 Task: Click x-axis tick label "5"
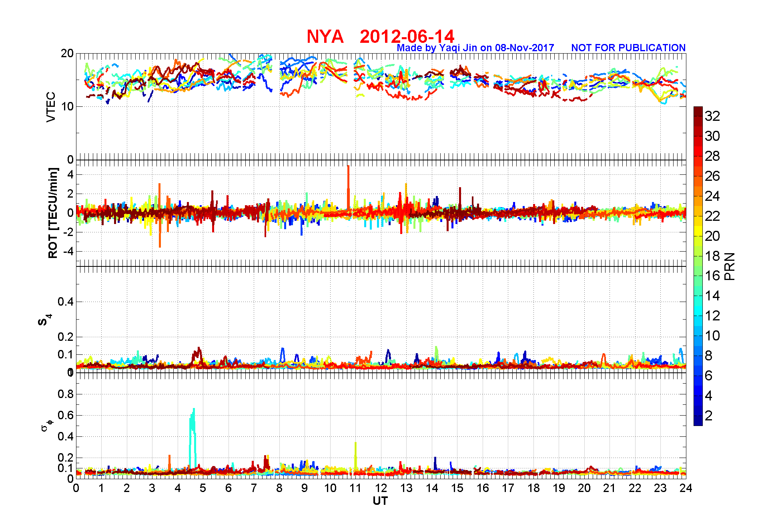coord(203,488)
